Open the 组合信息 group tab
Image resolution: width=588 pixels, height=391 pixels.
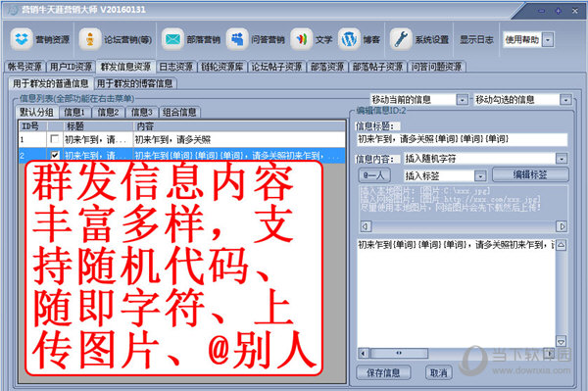[x=179, y=112]
